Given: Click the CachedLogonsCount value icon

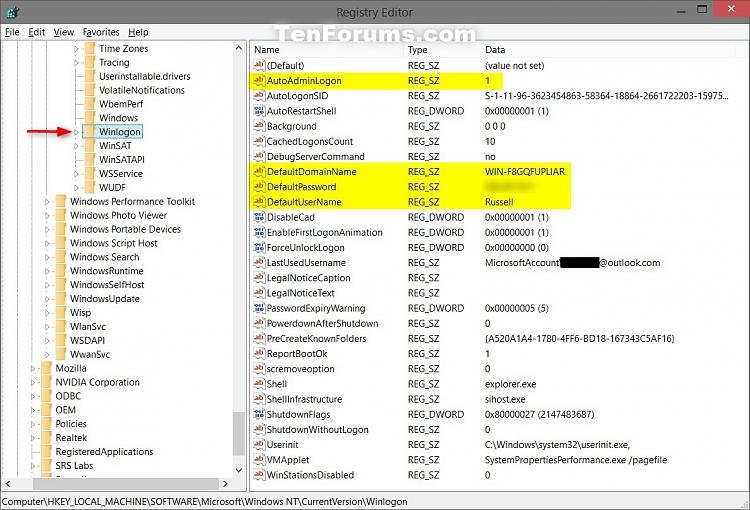Looking at the screenshot, I should [x=259, y=141].
